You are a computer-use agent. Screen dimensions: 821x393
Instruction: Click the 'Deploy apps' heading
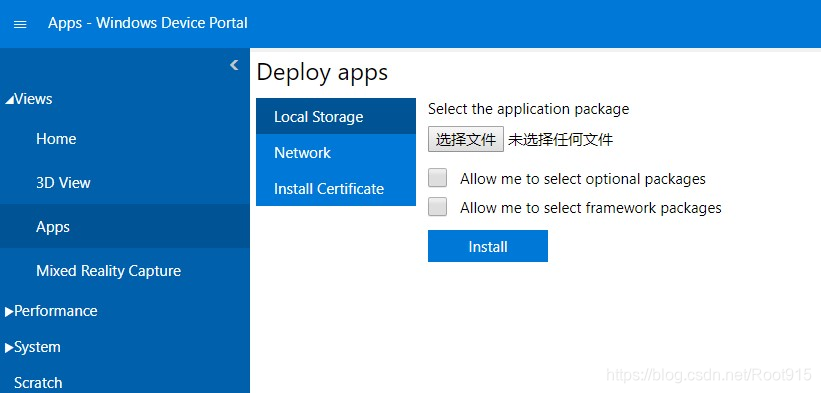click(322, 72)
